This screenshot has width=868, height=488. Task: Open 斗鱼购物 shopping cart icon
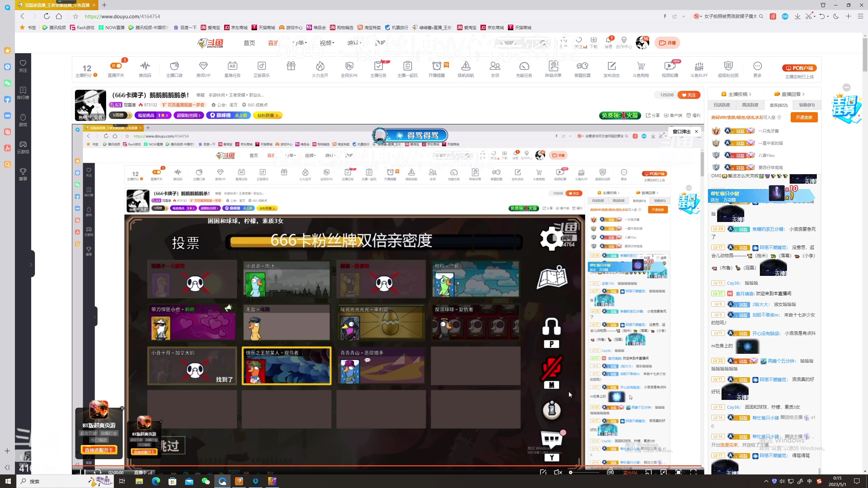[641, 66]
